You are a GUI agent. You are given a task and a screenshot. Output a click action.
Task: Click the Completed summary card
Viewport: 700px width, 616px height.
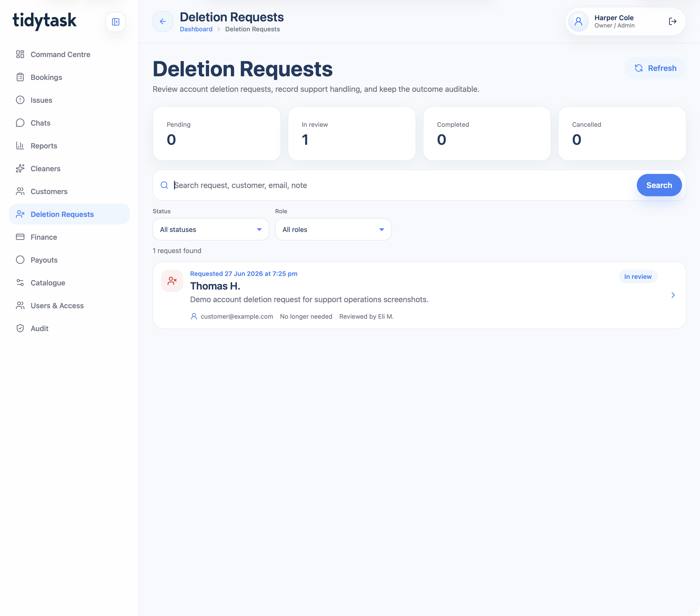(487, 133)
